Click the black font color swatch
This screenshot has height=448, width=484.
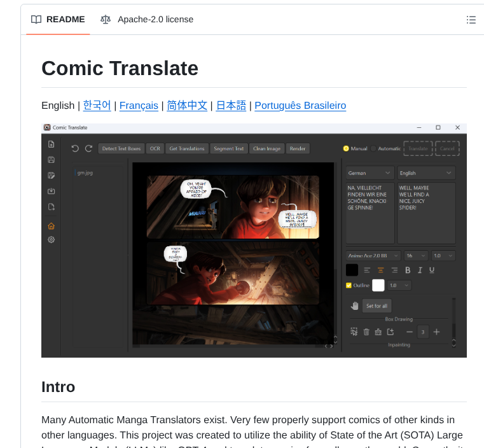352,270
